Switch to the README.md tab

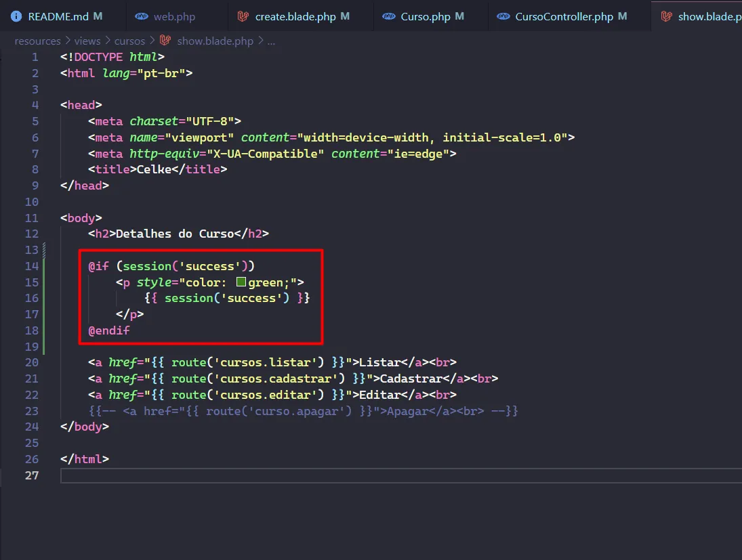point(59,16)
